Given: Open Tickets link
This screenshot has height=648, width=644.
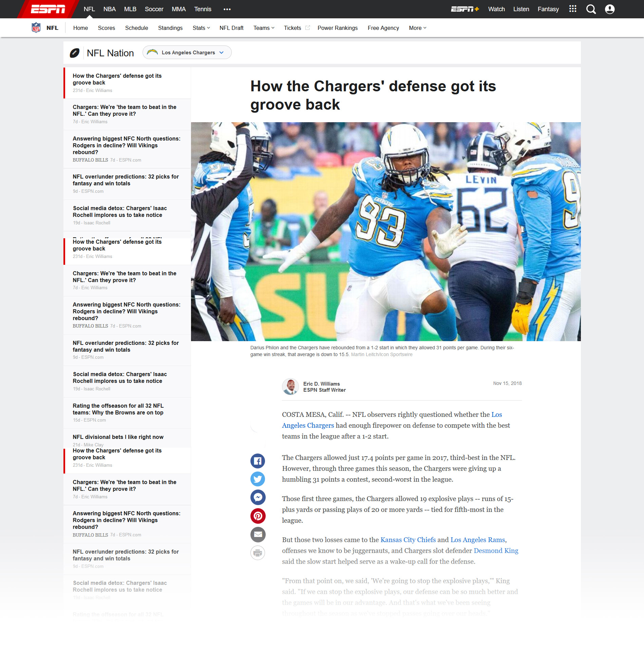Looking at the screenshot, I should [292, 28].
